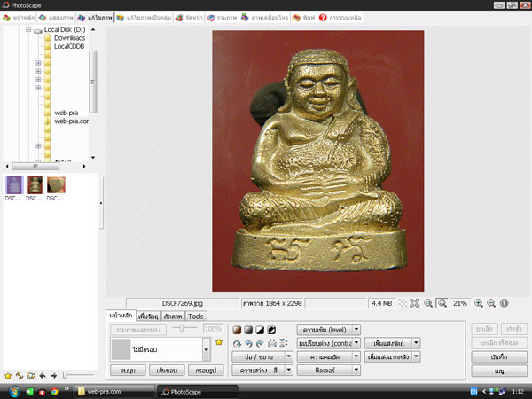Open the จัดหน้า (Page) tab
The width and height of the screenshot is (532, 399).
pyautogui.click(x=190, y=18)
